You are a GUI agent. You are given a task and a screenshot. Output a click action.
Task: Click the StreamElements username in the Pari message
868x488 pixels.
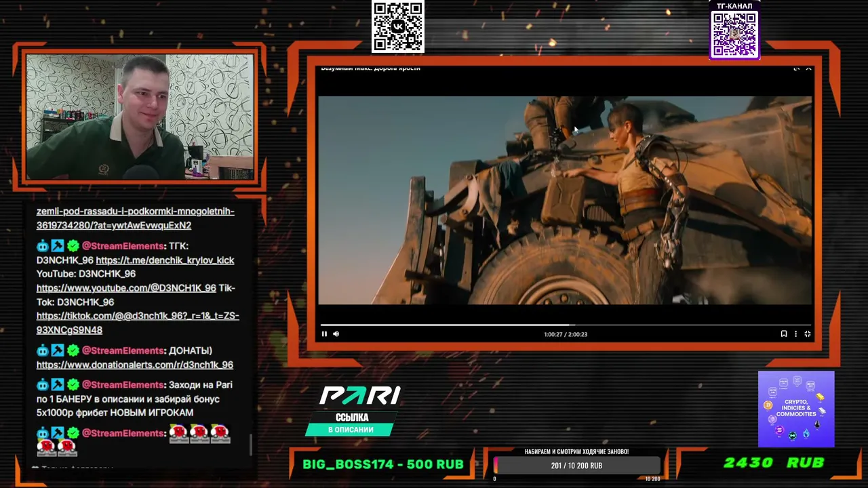(x=123, y=385)
